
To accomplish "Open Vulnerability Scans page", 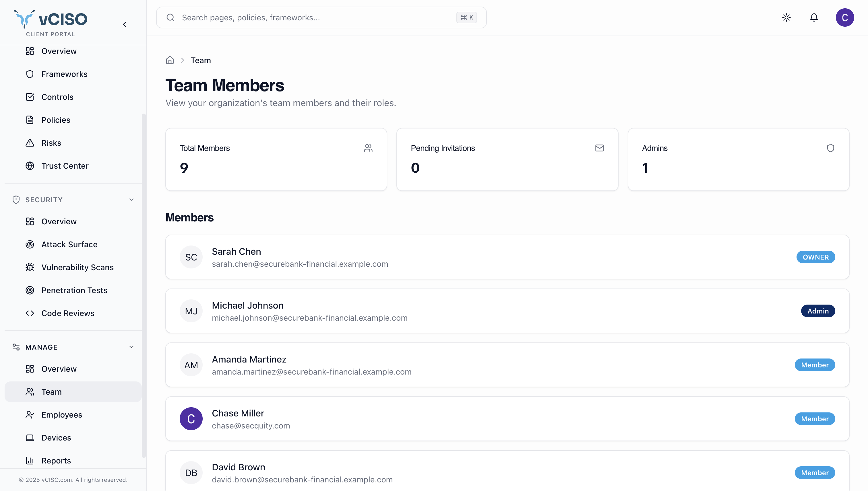I will (73, 267).
